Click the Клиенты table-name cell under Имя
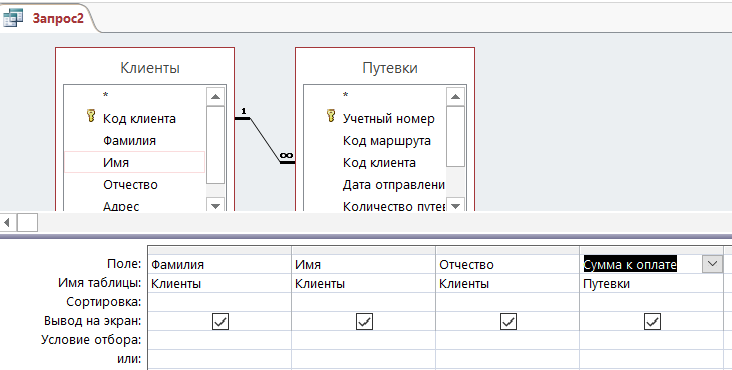732x370 pixels. point(363,284)
